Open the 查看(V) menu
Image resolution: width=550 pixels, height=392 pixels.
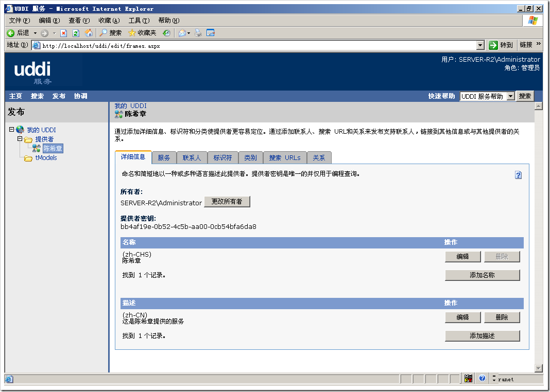point(79,20)
